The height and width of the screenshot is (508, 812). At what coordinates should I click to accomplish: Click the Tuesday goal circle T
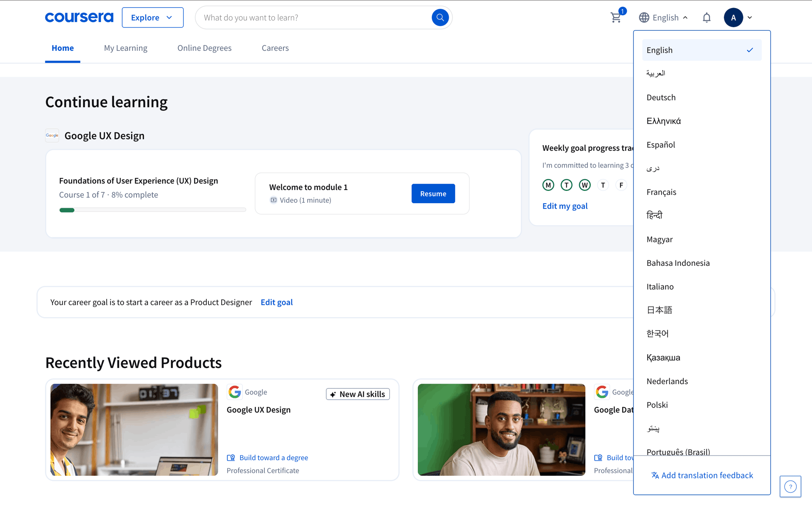coord(566,185)
